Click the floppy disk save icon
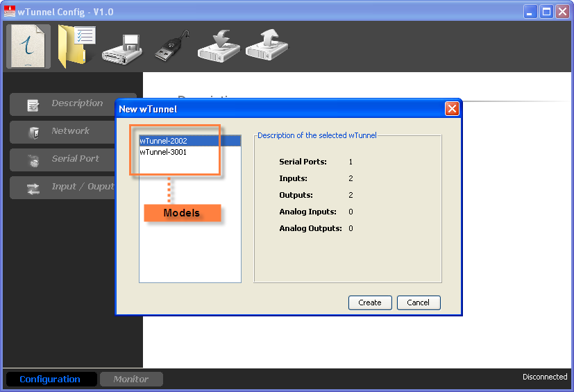This screenshot has width=574, height=392. (121, 49)
